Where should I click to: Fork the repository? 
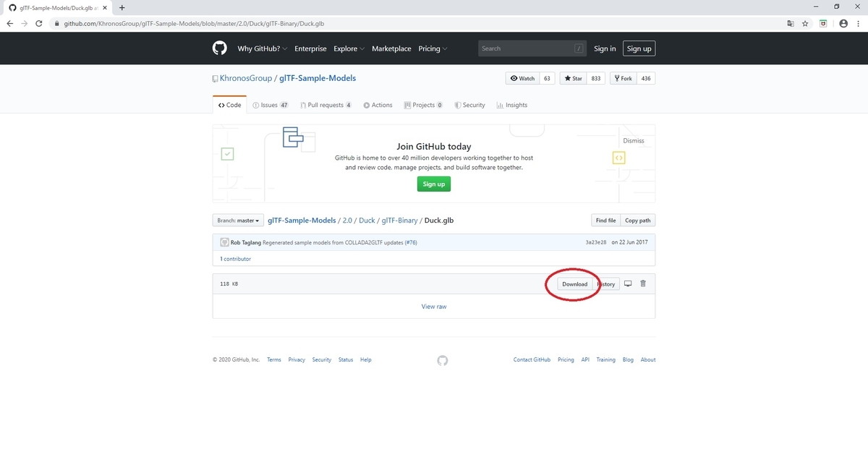coord(624,78)
